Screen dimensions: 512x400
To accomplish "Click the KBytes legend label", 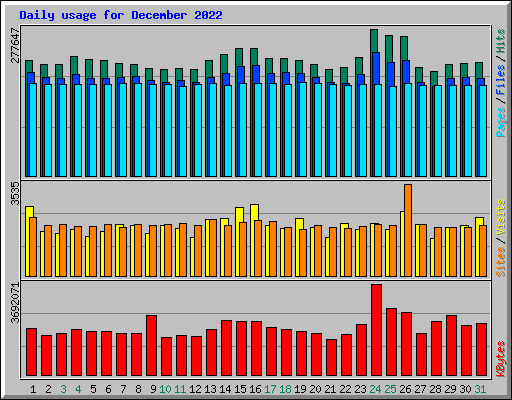I will coord(501,359).
